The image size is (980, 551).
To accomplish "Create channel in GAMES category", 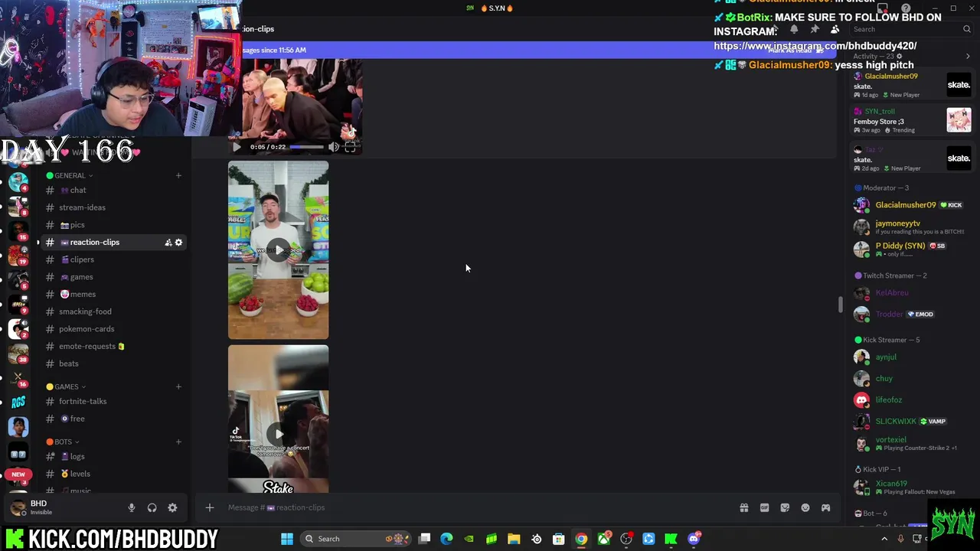I will click(x=178, y=386).
